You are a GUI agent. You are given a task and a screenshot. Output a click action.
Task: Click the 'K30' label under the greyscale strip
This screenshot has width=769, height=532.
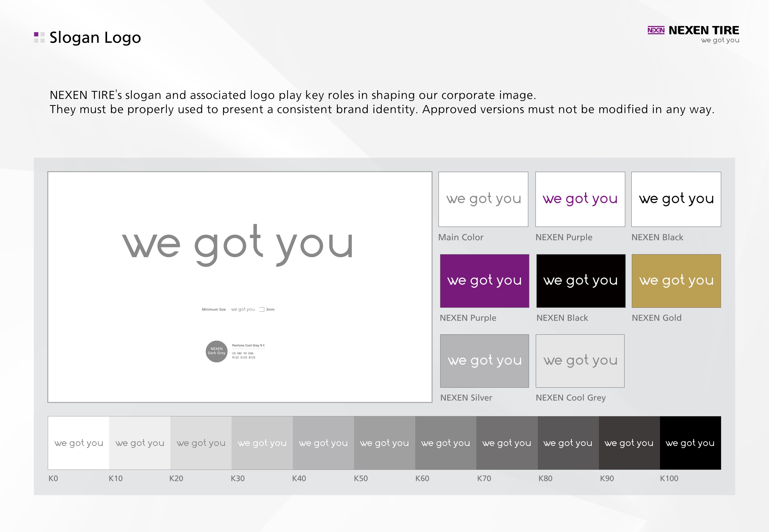[238, 478]
